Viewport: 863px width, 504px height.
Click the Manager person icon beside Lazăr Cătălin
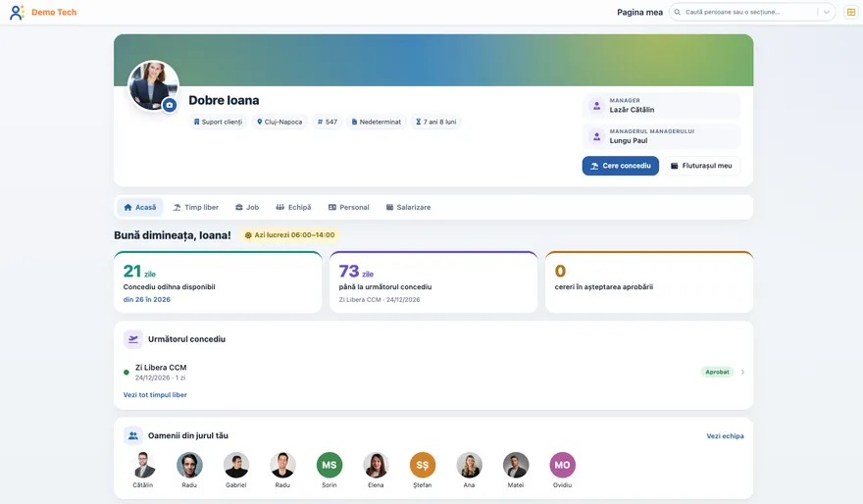(x=596, y=105)
